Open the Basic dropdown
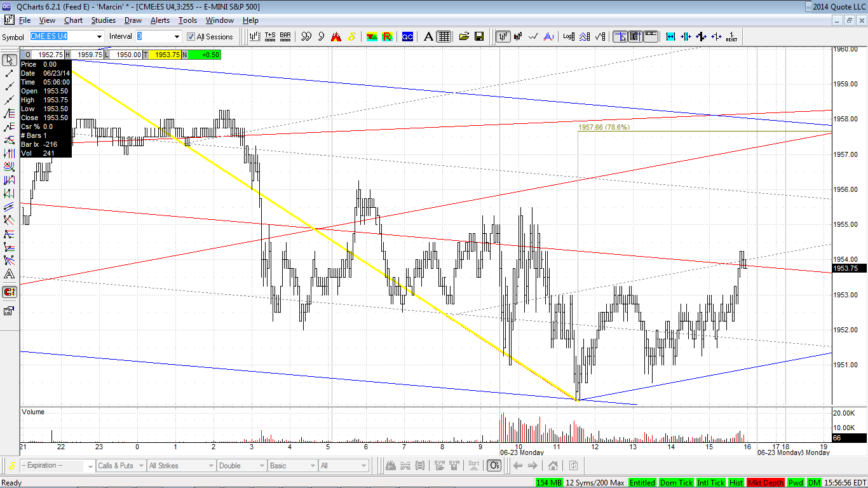868x488 pixels. pyautogui.click(x=293, y=466)
